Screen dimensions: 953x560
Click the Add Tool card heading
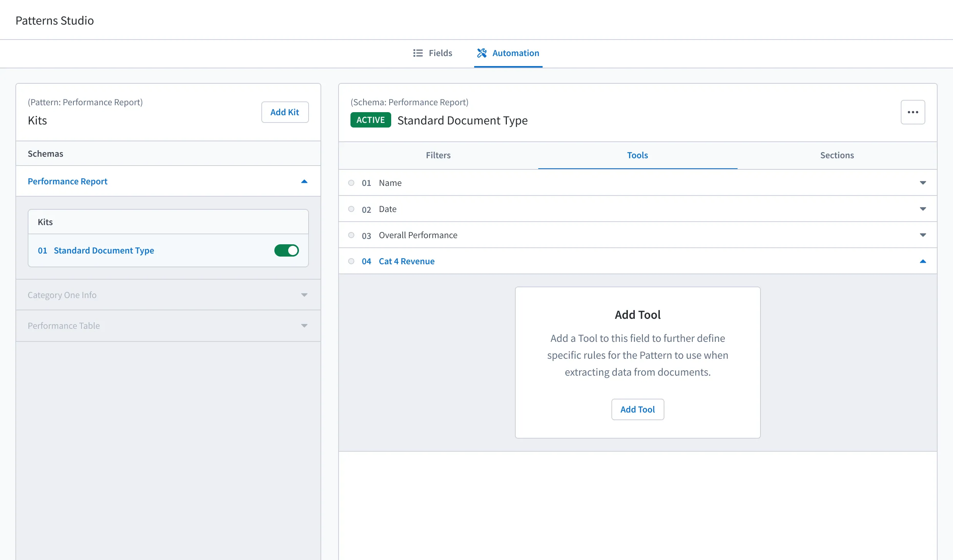638,315
